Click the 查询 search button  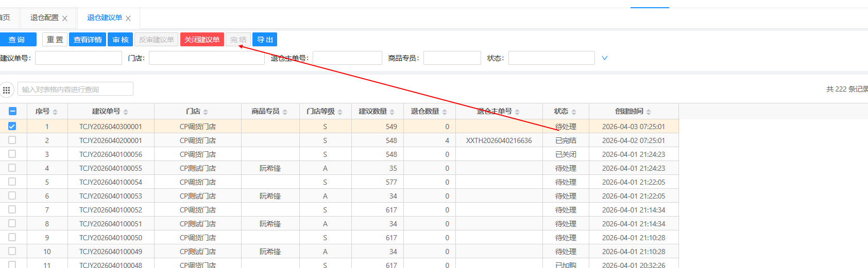click(x=17, y=40)
